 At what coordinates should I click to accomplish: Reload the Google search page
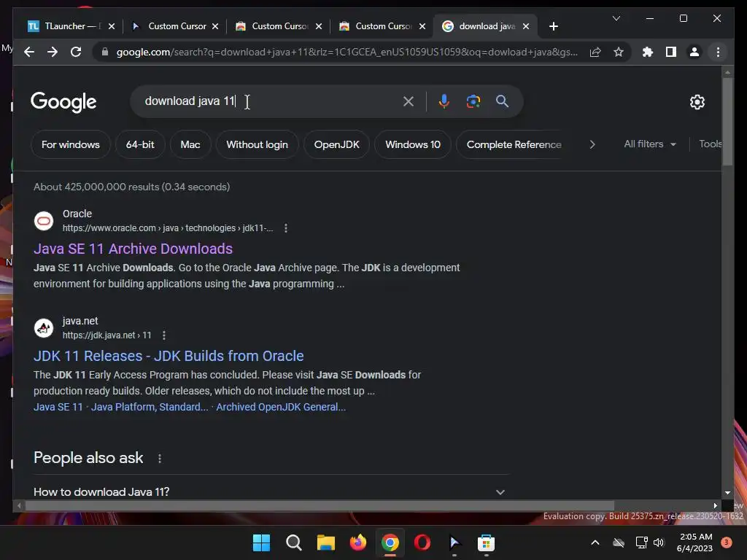pos(76,52)
